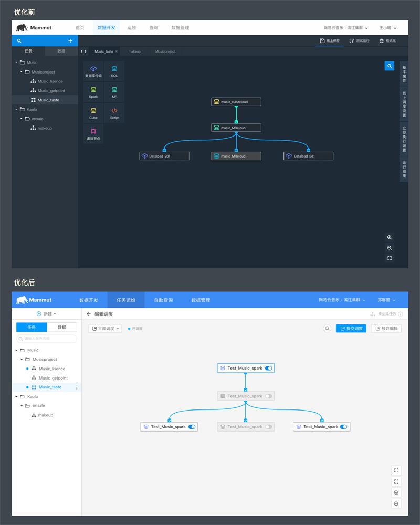Select the Dataload_281 node
420x525 pixels.
click(164, 156)
